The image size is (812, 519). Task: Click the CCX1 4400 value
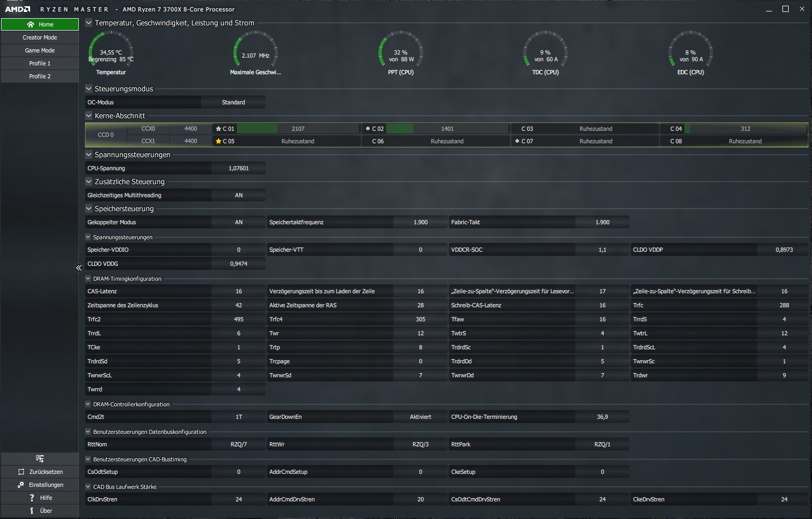(x=191, y=141)
